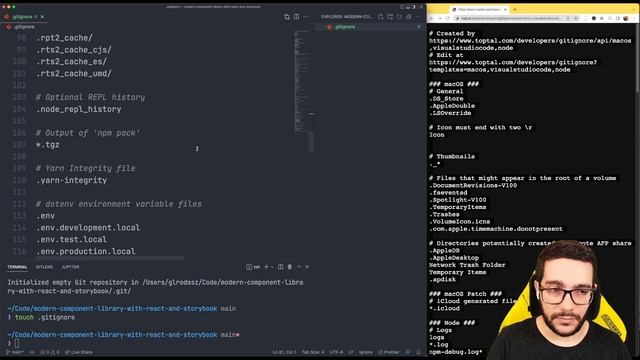Switch to the TERMINAL panel tab

(x=17, y=267)
